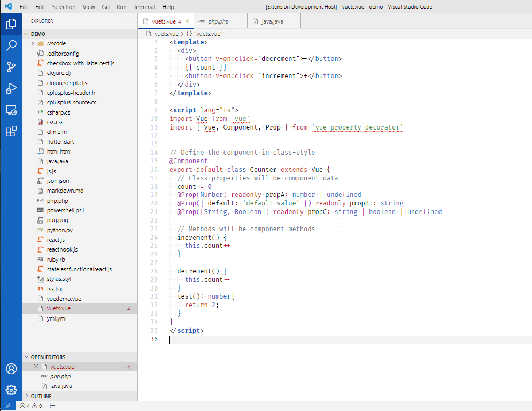Open clojure.clj in the explorer

click(x=80, y=73)
